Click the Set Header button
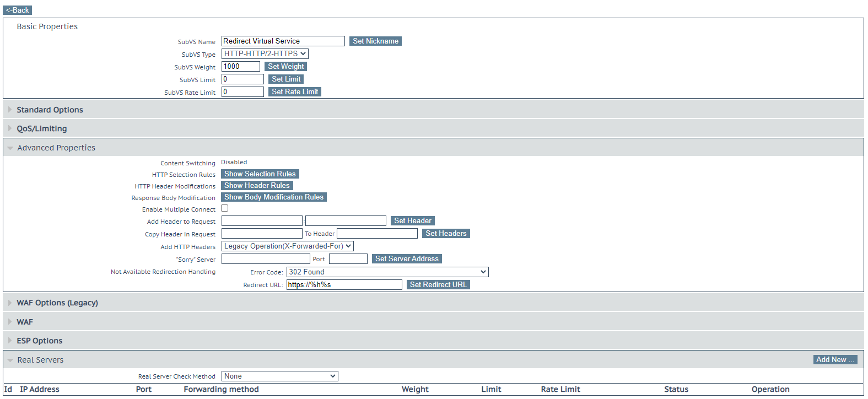 tap(413, 221)
